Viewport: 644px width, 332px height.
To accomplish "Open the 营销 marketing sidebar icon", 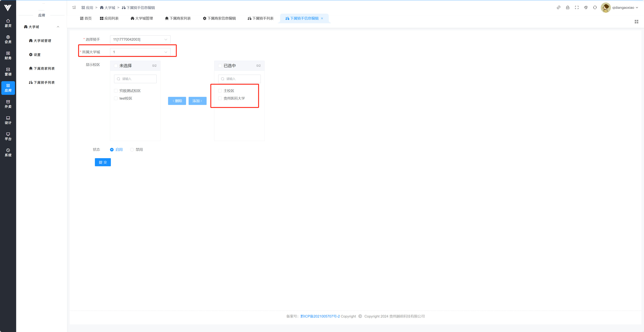I will tap(8, 72).
